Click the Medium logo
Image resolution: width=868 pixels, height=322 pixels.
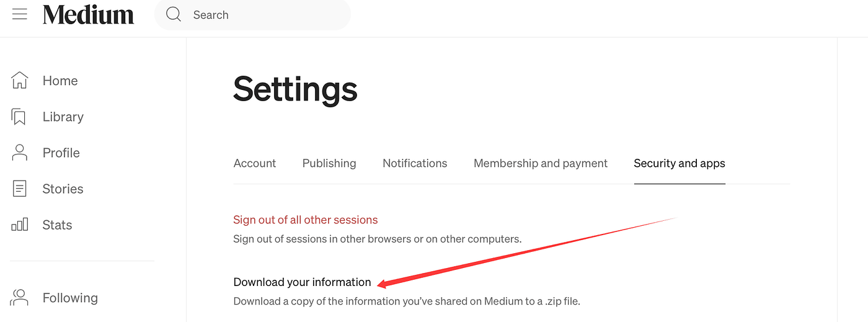pos(88,15)
